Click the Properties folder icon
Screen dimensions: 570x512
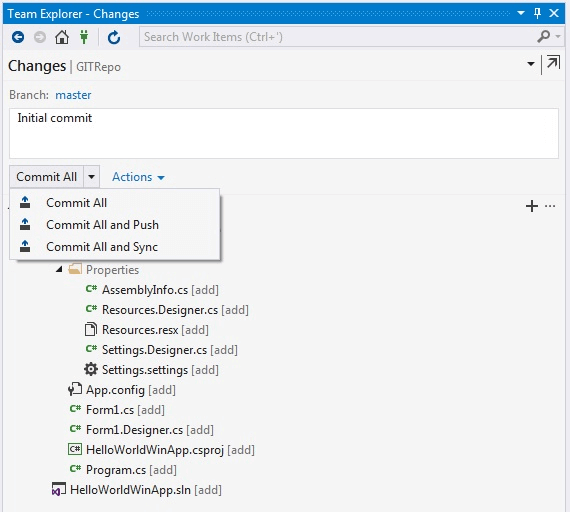coord(75,269)
